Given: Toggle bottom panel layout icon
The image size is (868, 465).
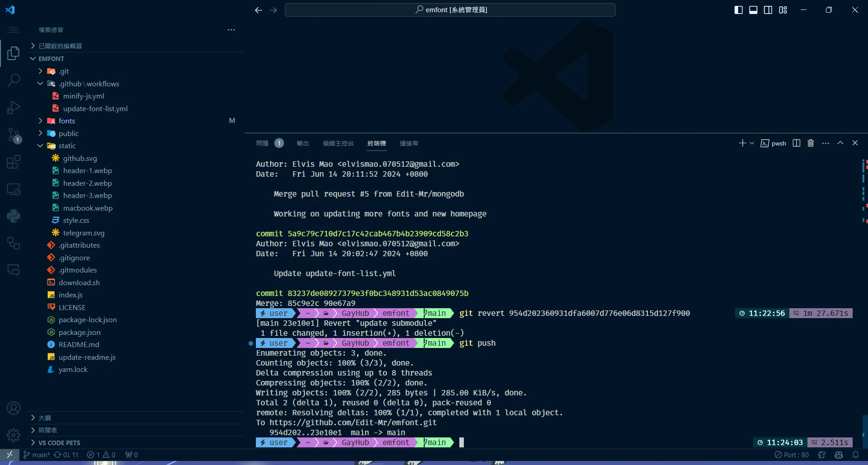Looking at the screenshot, I should tap(753, 10).
